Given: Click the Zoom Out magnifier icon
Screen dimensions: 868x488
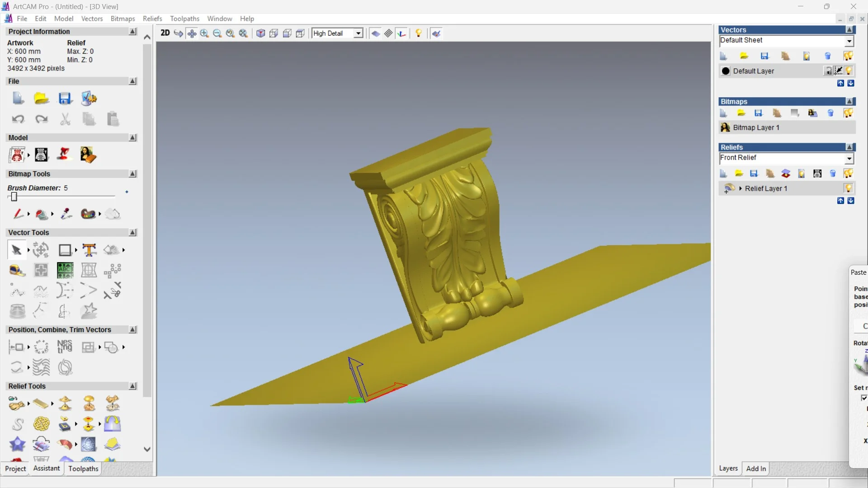Looking at the screenshot, I should coord(217,33).
